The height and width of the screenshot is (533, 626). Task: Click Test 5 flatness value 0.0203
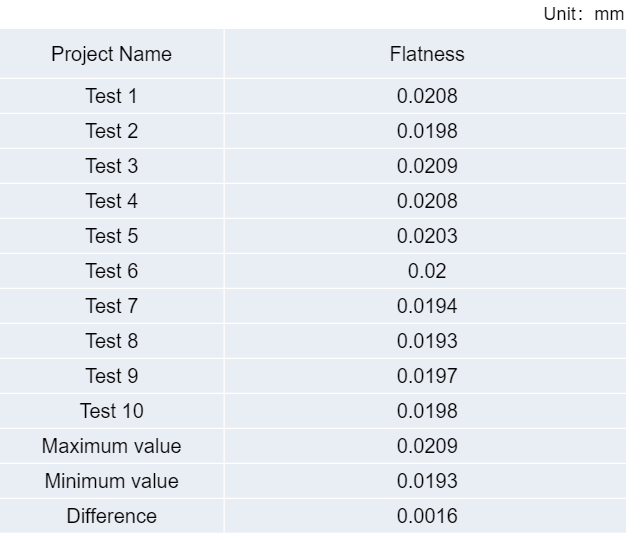tap(427, 236)
